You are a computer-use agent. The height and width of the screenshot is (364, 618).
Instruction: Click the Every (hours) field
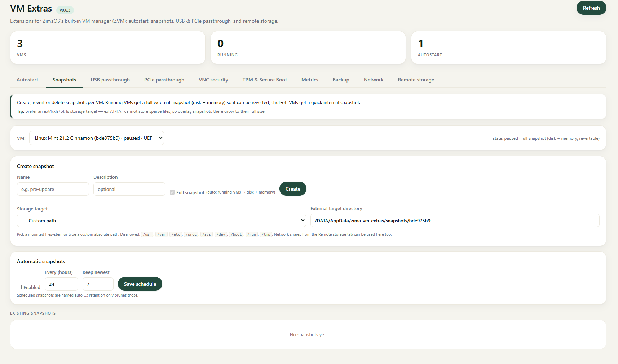[61, 284]
